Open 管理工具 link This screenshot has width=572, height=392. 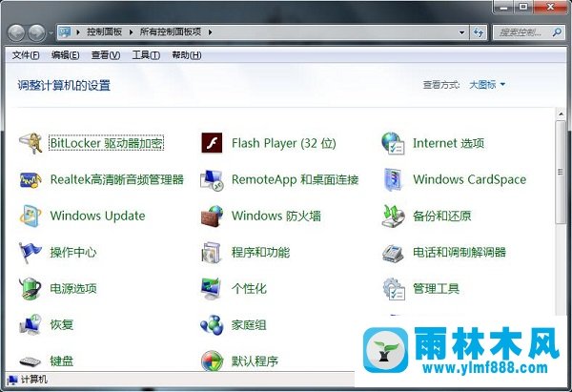click(x=436, y=288)
